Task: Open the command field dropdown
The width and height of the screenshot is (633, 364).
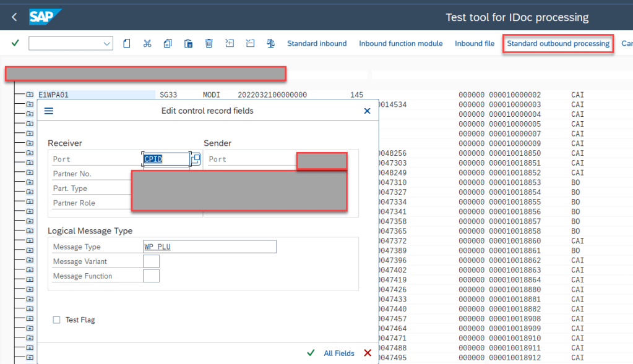Action: click(106, 43)
